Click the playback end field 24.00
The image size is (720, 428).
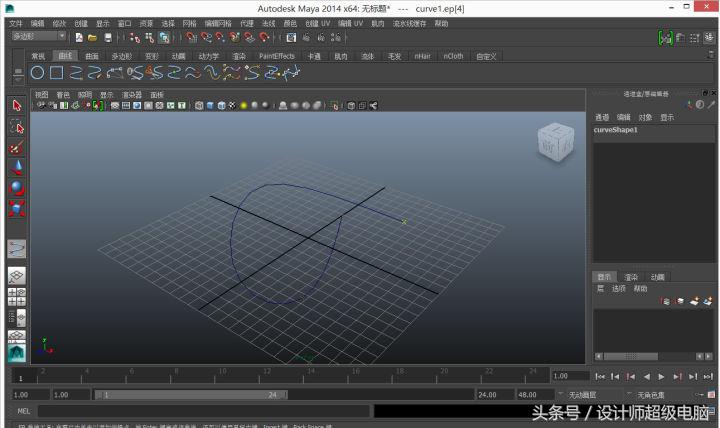[494, 395]
